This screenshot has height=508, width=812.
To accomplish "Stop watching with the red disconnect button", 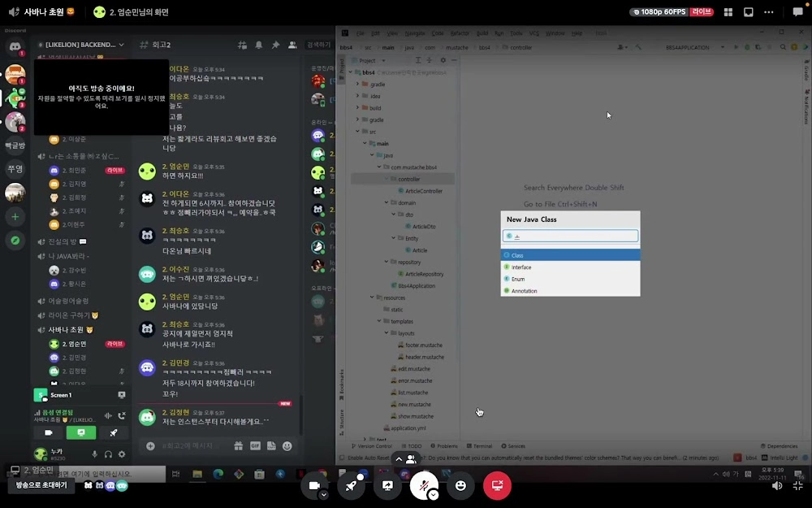I will (497, 486).
